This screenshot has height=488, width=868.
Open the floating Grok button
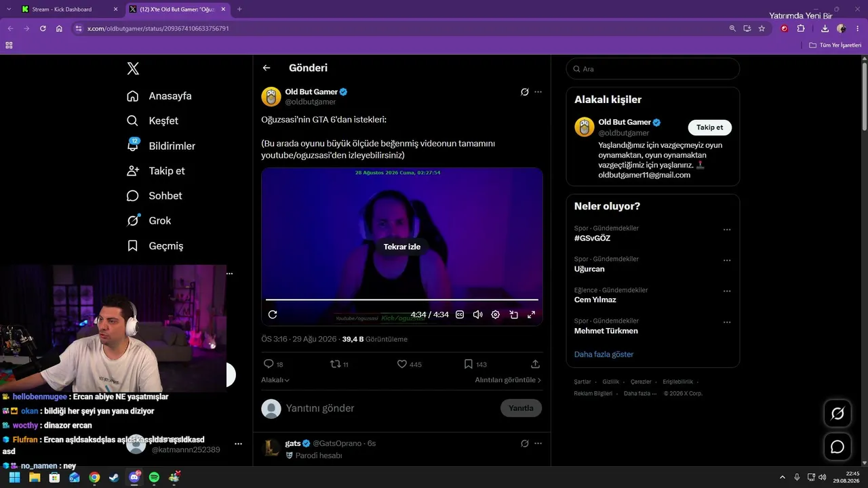(x=837, y=413)
